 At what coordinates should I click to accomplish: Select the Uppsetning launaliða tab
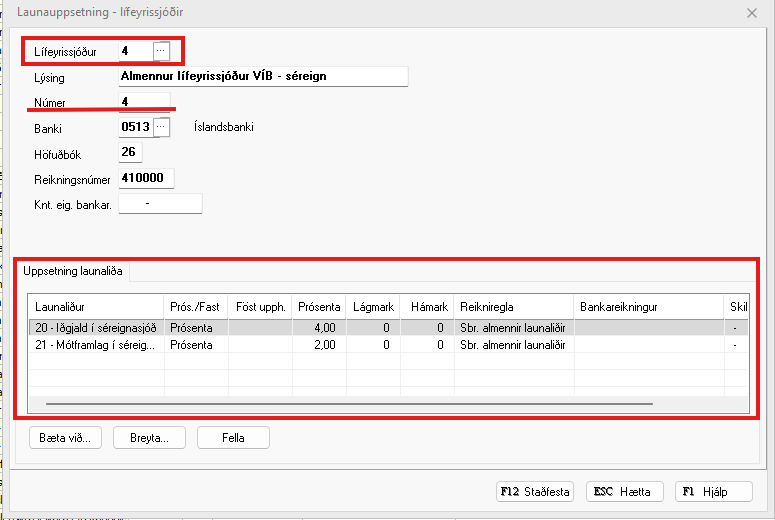[x=73, y=271]
